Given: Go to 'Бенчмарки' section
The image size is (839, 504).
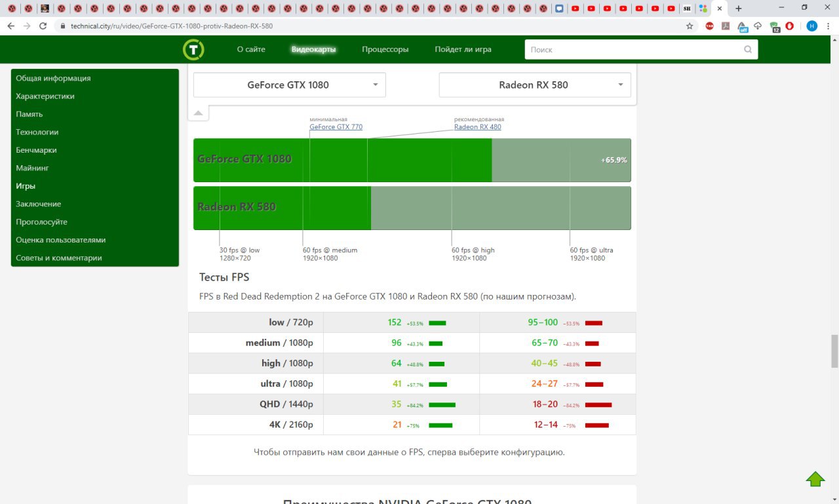Looking at the screenshot, I should pos(36,150).
